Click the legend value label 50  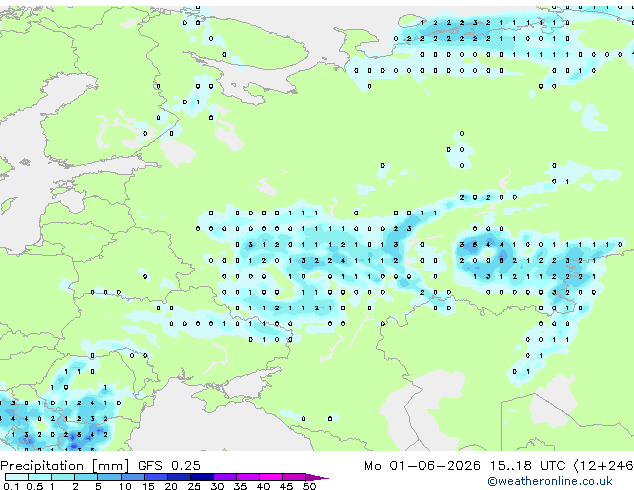click(x=309, y=486)
